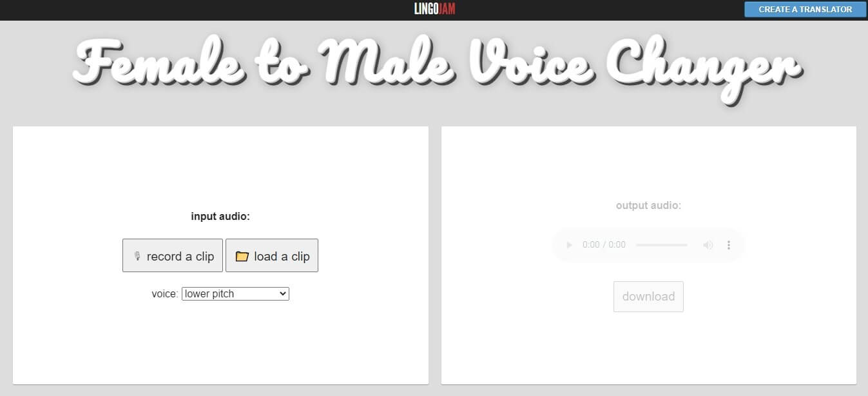This screenshot has height=396, width=868.
Task: Open the 'lower pitch' voice dropdown
Action: (x=235, y=293)
